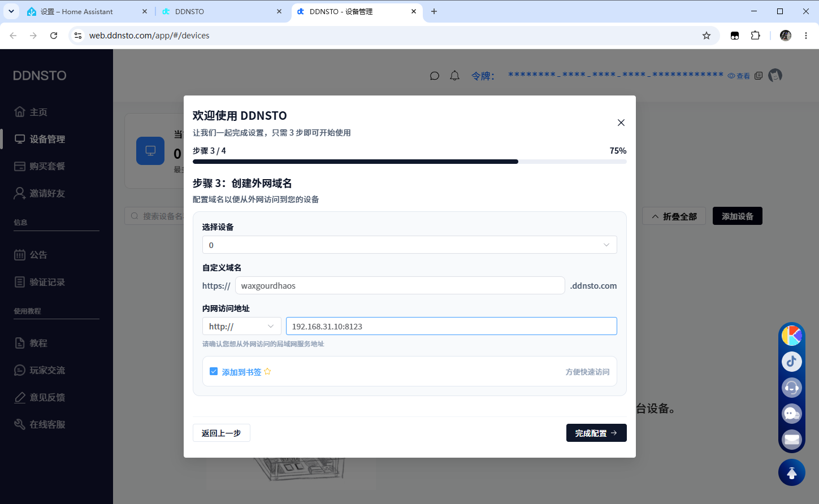Click the browser back arrow
Screen dimensions: 819x504
pyautogui.click(x=13, y=36)
